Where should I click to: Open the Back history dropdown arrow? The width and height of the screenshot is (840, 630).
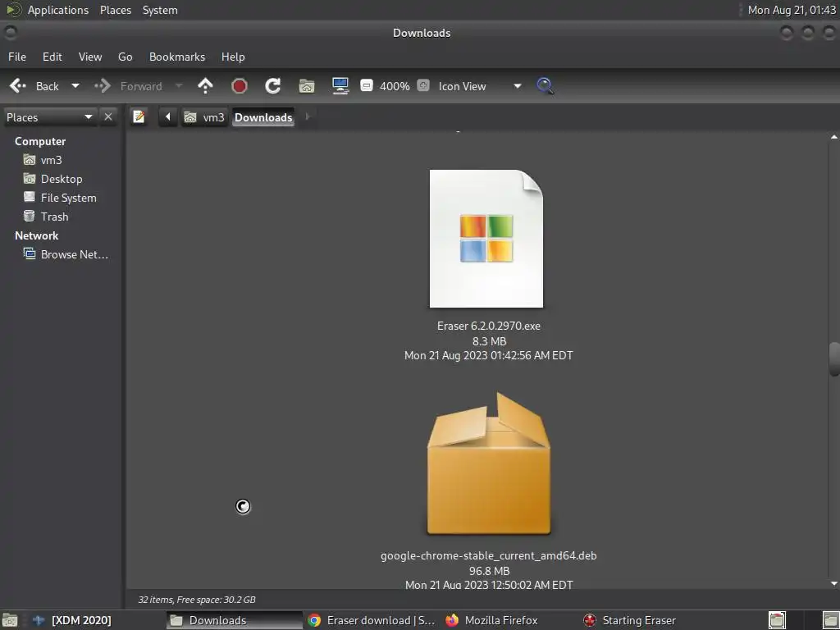[x=75, y=85]
